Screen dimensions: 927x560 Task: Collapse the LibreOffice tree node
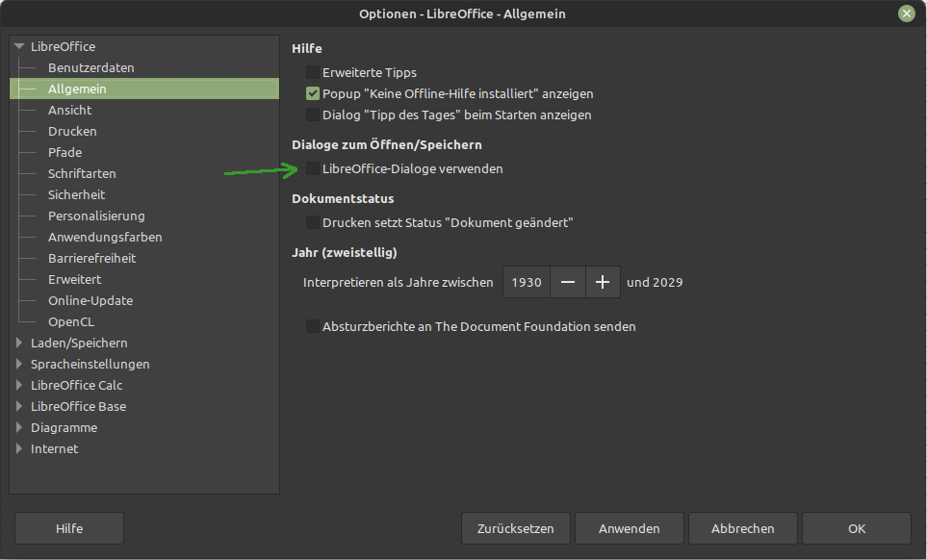coord(19,46)
